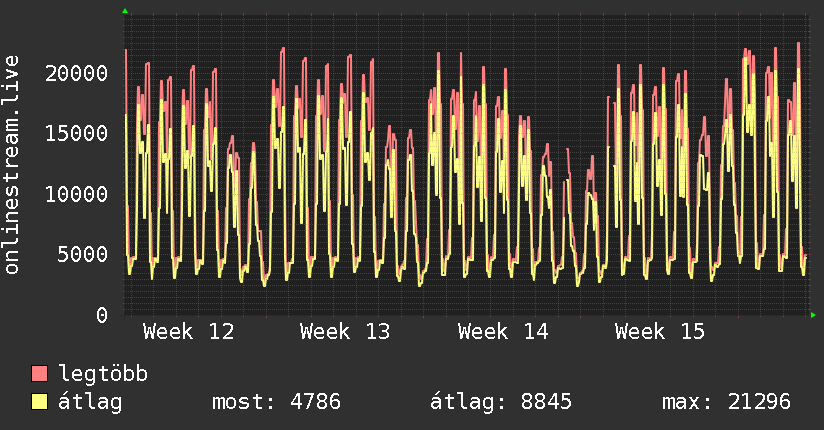Click the green arrow atop the y-axis
Viewport: 824px width, 430px height.
click(125, 11)
